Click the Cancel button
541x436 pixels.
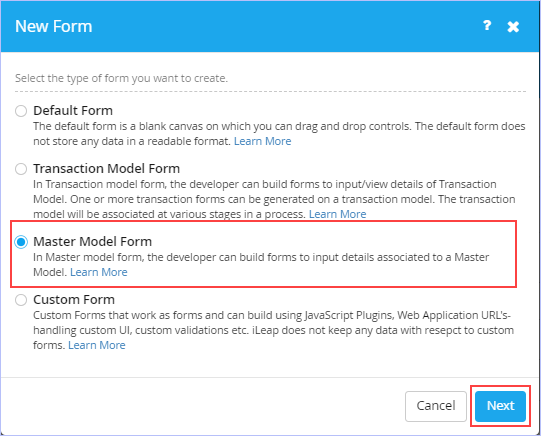point(436,406)
